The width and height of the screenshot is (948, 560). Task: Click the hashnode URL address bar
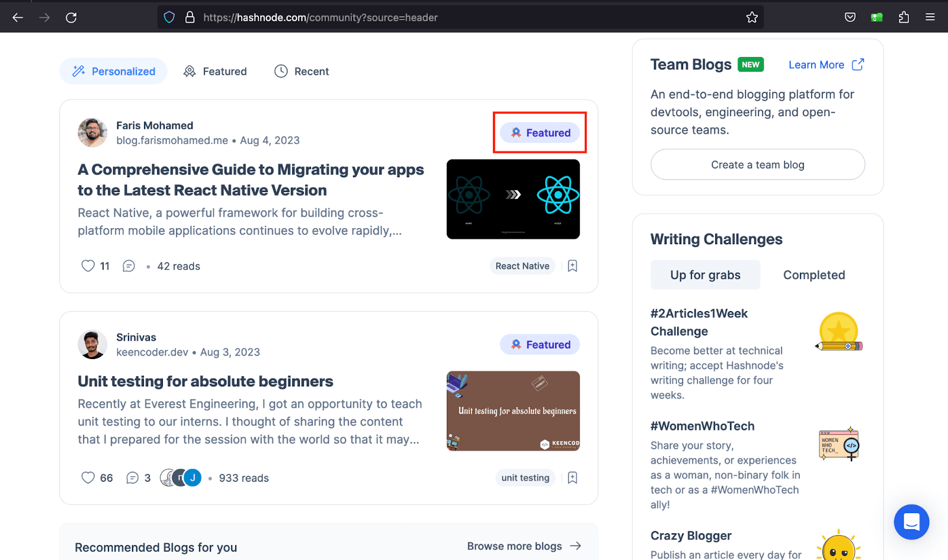(x=415, y=17)
